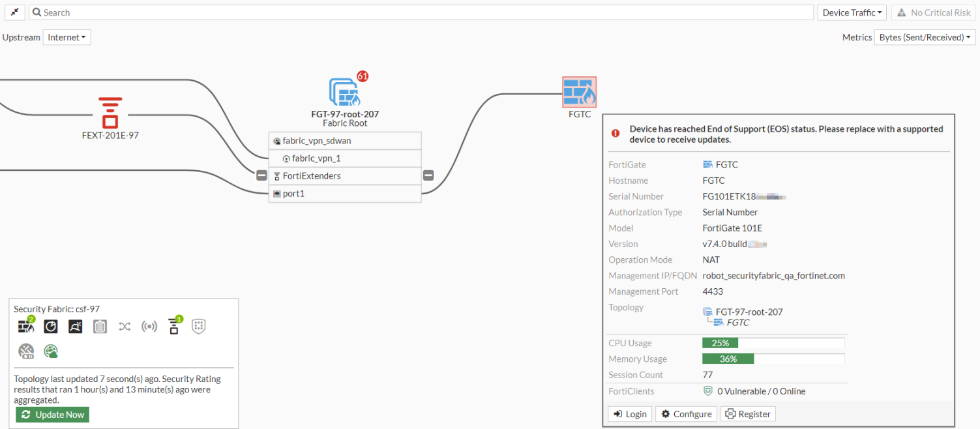Click the green globe cloud legend icon
The image size is (980, 429).
(x=51, y=351)
